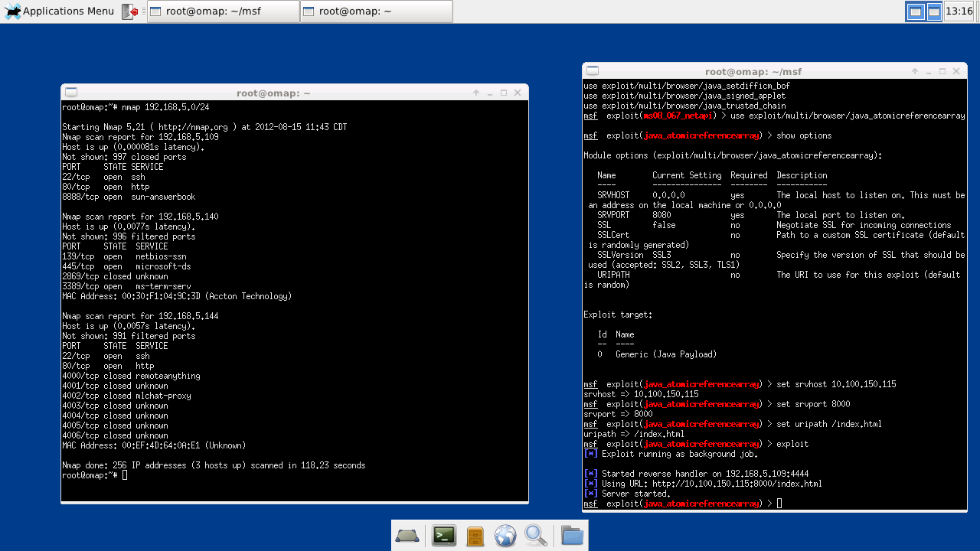Close the root@omap: ~ terminal window
The height and width of the screenshot is (551, 980).
[518, 93]
